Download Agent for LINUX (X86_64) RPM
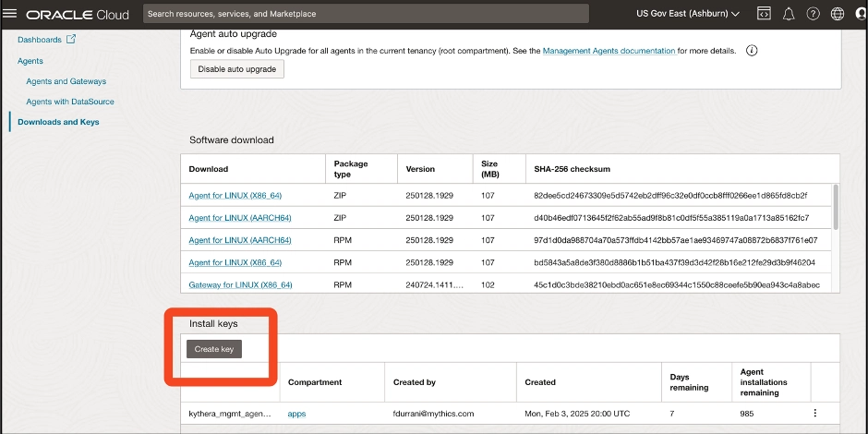 (235, 262)
